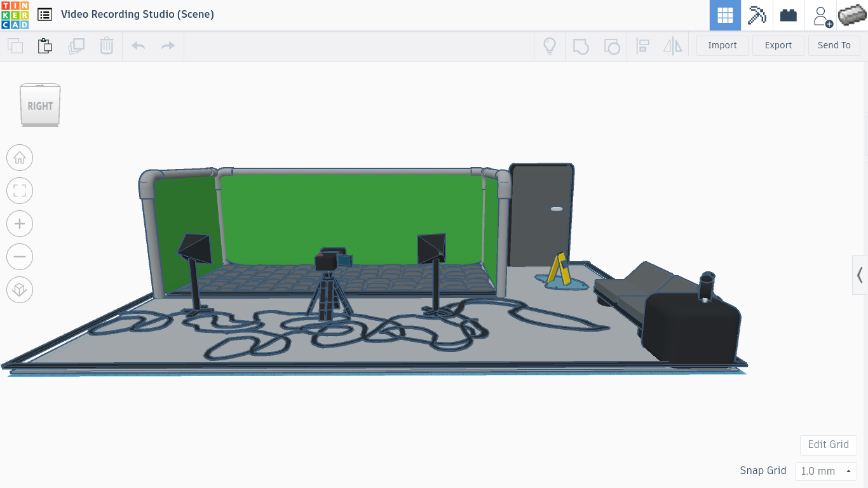
Task: Undo the last action
Action: 138,46
